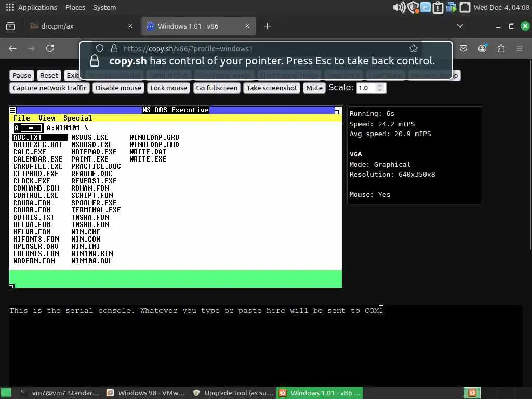Screen dimensions: 532x399
Task: Click Go fullscreen button
Action: [x=217, y=88]
